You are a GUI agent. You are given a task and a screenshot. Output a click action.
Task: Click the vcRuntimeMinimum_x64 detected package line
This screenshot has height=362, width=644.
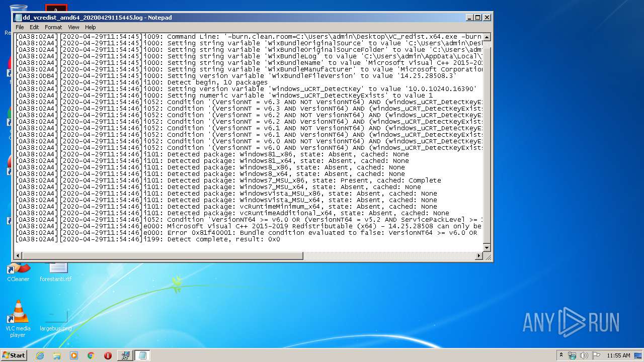tap(226, 207)
